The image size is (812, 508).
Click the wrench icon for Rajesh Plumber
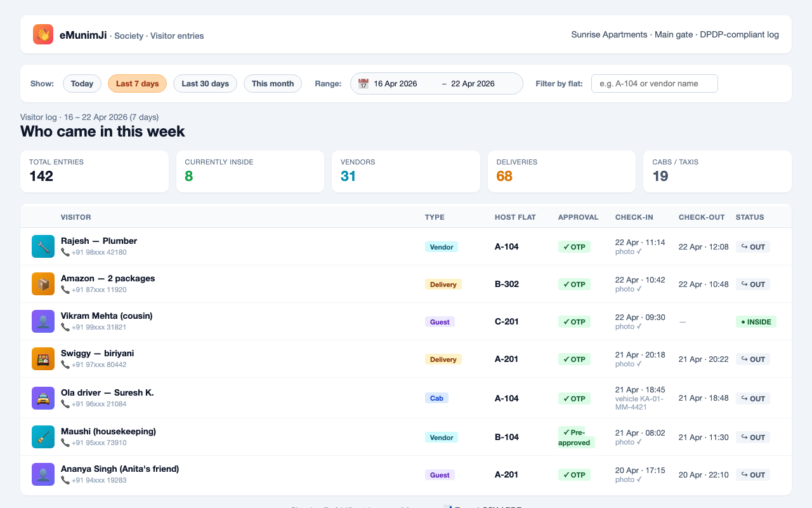[43, 246]
